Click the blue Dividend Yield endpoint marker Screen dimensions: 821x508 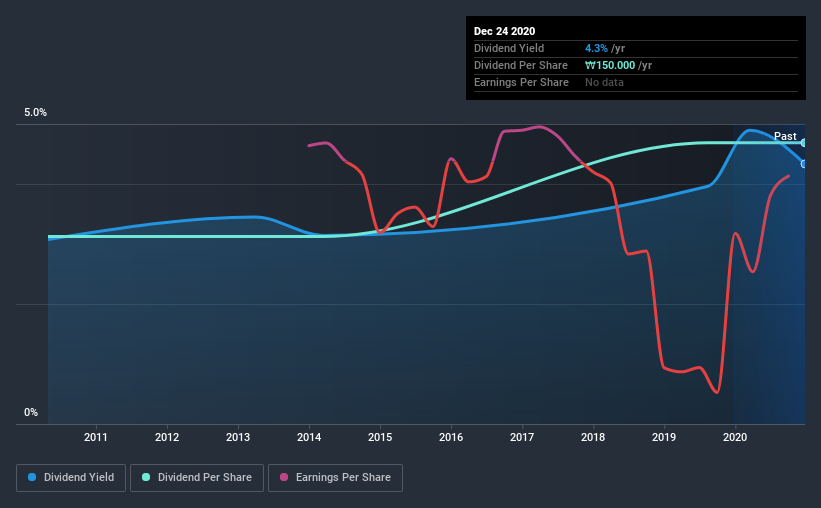pos(803,164)
